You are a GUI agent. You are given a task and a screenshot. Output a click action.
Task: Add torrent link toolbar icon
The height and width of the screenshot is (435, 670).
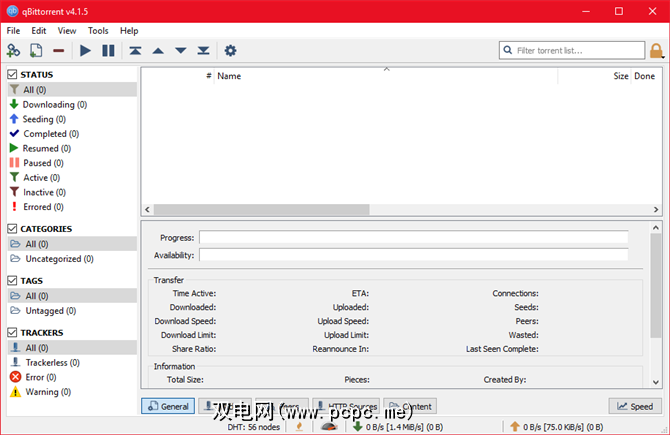(13, 50)
